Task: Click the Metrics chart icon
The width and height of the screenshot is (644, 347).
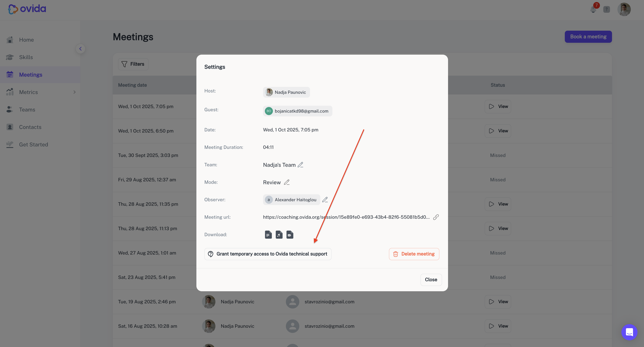Action: click(10, 92)
